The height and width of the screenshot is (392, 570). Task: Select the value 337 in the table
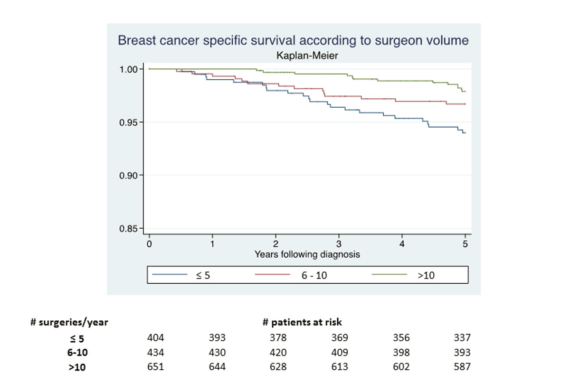[x=462, y=338]
